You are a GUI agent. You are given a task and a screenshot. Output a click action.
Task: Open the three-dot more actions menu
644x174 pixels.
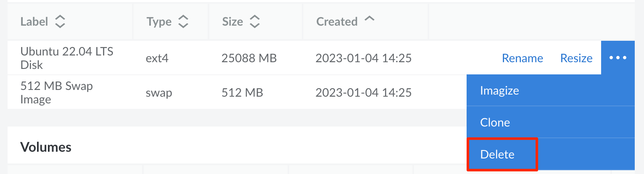click(618, 58)
